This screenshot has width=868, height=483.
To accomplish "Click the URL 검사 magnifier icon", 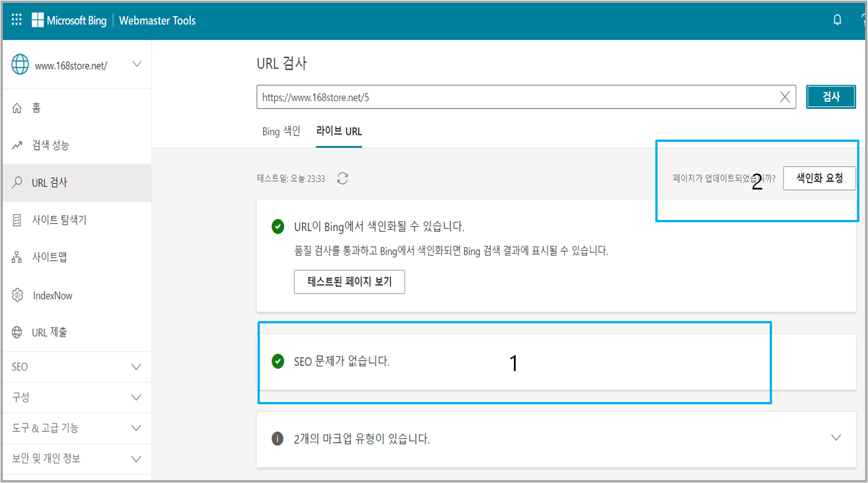I will 17,183.
